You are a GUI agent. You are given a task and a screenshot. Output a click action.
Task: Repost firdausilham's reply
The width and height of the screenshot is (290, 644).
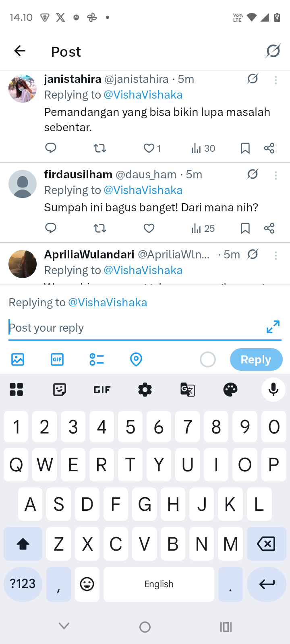[99, 229]
